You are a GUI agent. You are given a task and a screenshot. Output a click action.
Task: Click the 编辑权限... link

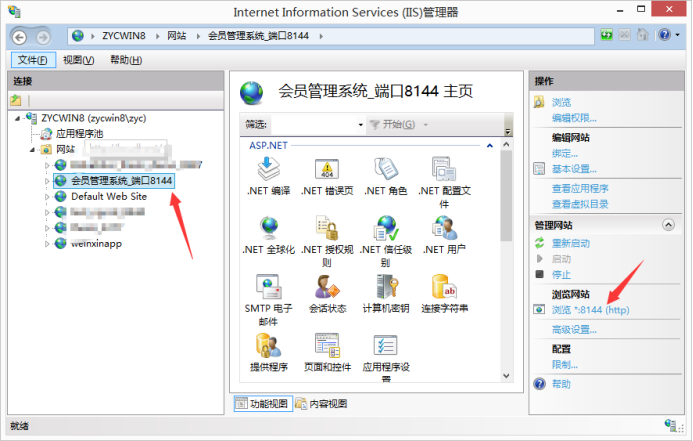pyautogui.click(x=574, y=118)
